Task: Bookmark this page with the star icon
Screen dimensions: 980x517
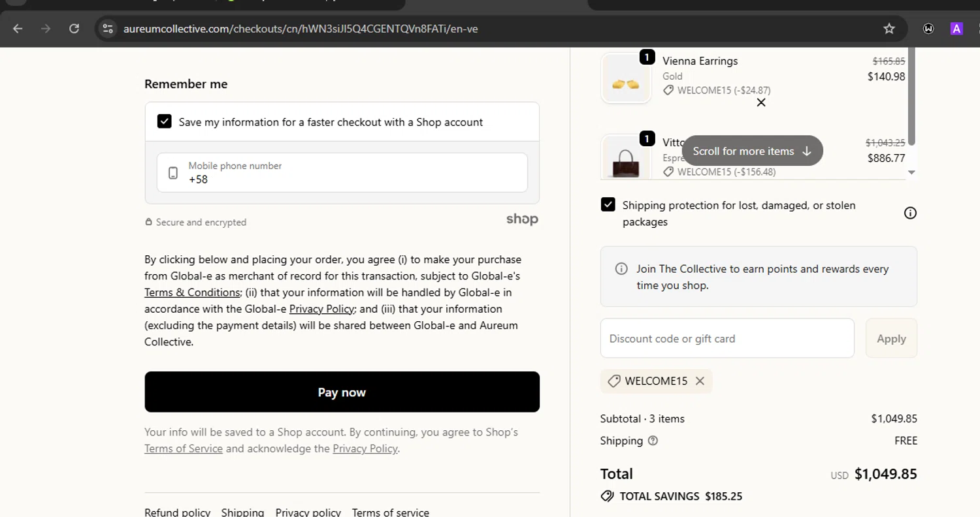Action: [889, 29]
